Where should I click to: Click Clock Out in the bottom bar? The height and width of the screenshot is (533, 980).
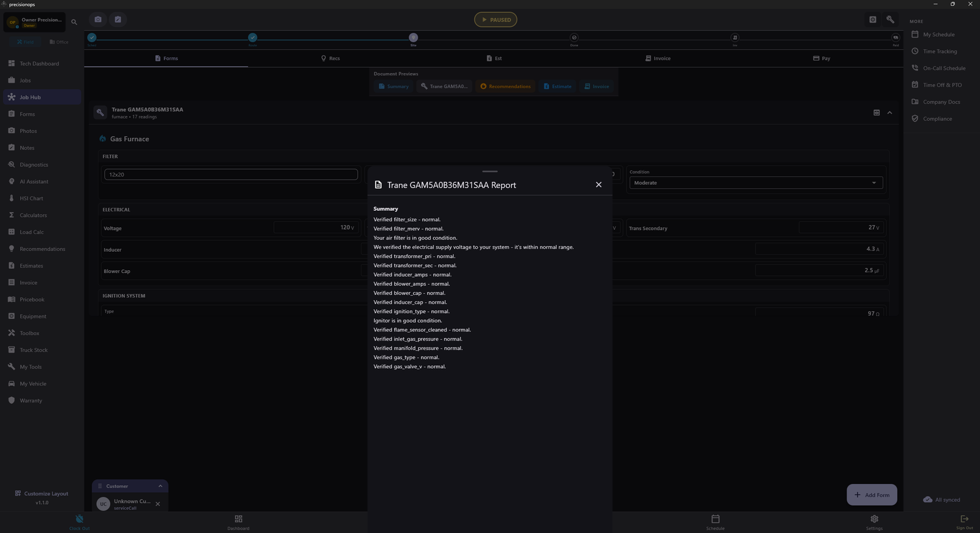pos(79,522)
